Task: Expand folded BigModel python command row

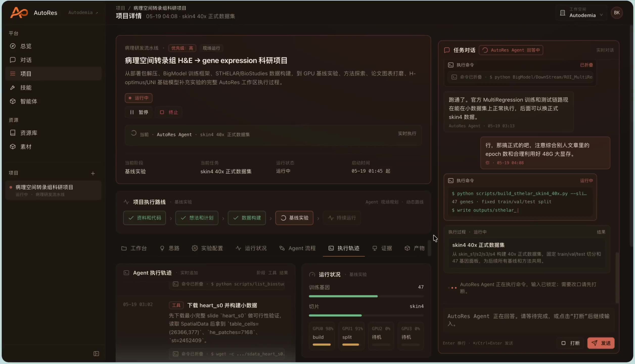Action: tap(520, 77)
